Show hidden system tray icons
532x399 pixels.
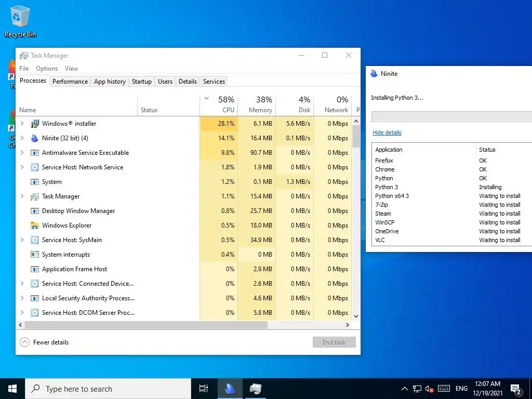(404, 389)
